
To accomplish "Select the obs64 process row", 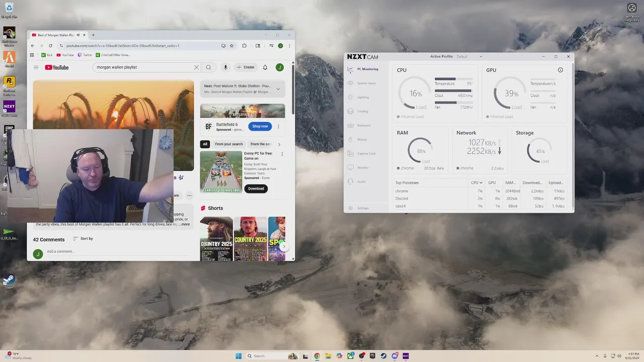I will (x=481, y=206).
